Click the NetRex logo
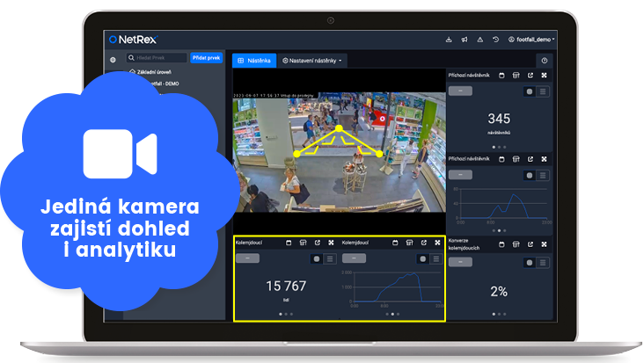The height and width of the screenshot is (363, 644). click(x=132, y=40)
